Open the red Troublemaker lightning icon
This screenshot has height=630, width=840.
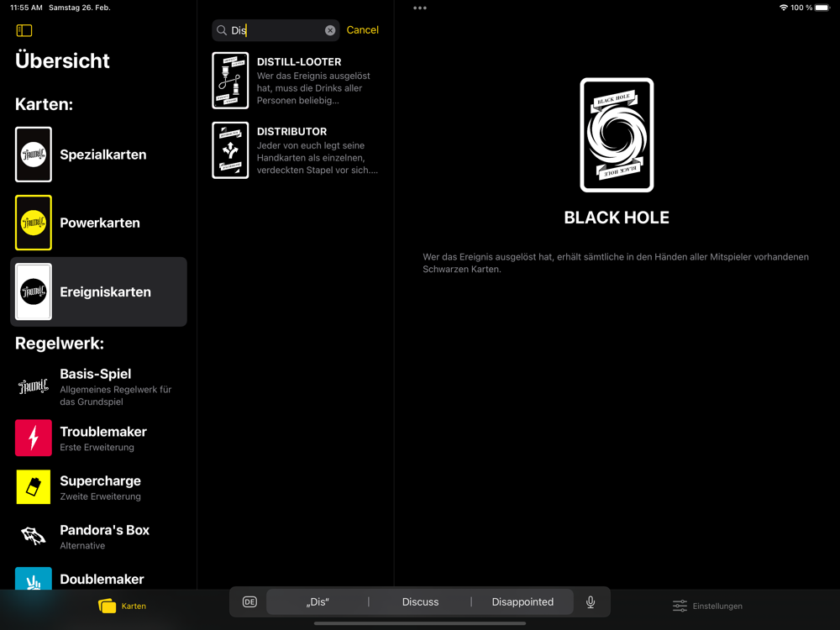[34, 438]
